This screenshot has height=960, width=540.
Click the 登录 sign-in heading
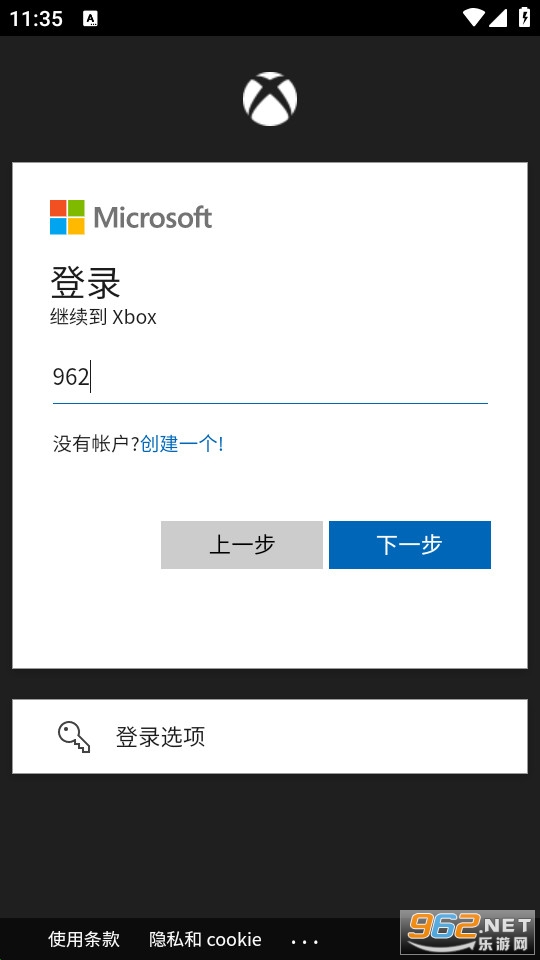tap(85, 282)
